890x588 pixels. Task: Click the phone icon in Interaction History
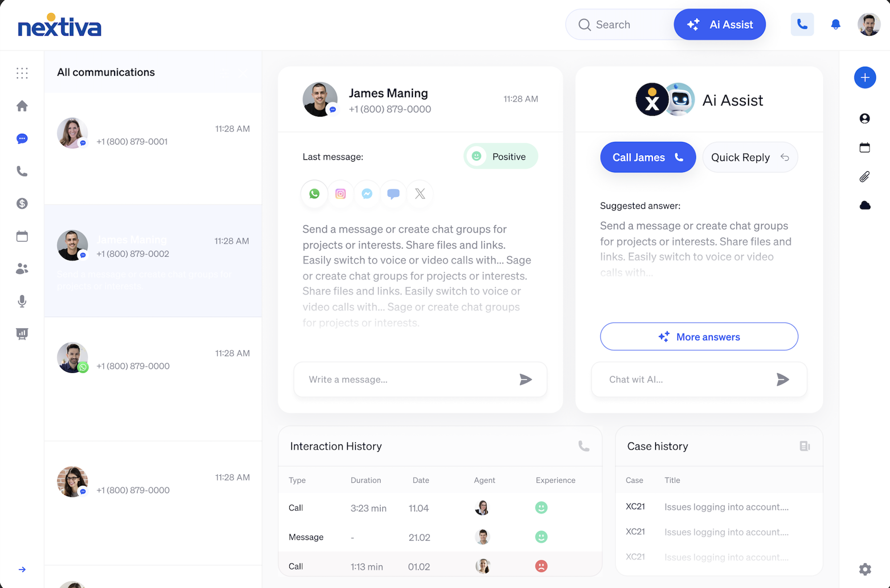[583, 446]
